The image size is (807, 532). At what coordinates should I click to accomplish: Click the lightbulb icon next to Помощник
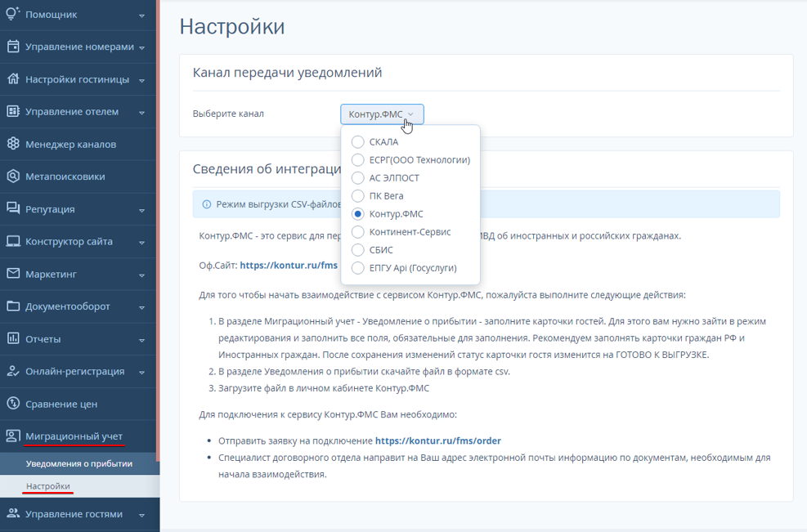click(x=13, y=14)
